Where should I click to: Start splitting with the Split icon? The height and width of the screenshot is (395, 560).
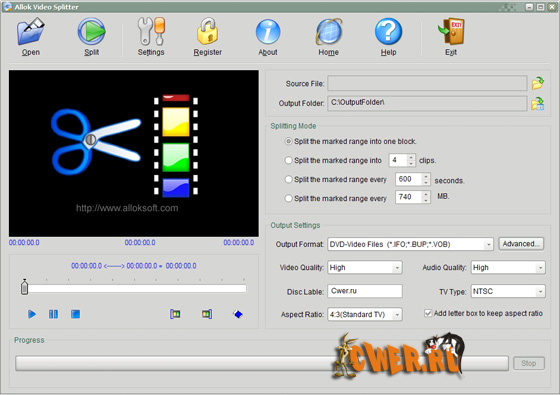pyautogui.click(x=91, y=32)
